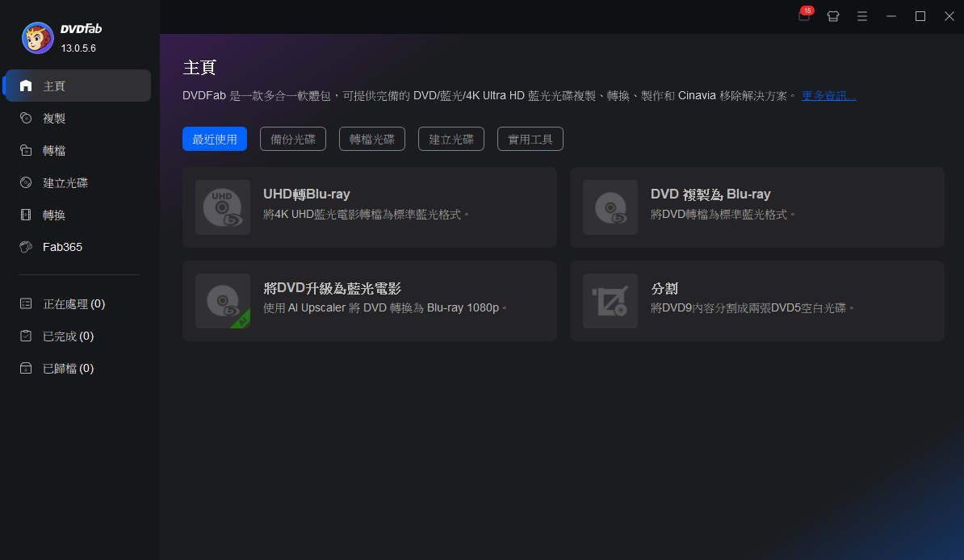The image size is (964, 560).
Task: Open 主頁 in the sidebar
Action: coord(78,86)
